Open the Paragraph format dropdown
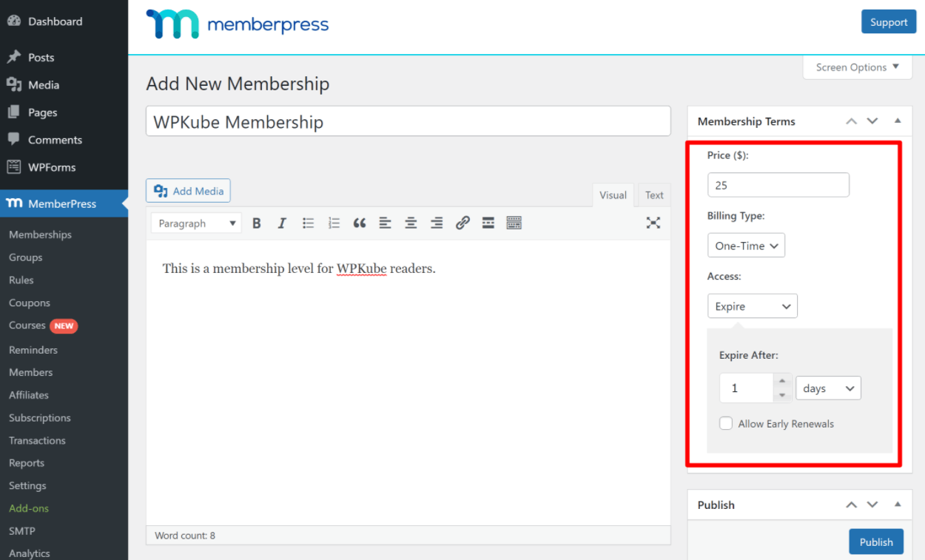Image resolution: width=925 pixels, height=560 pixels. [x=196, y=223]
